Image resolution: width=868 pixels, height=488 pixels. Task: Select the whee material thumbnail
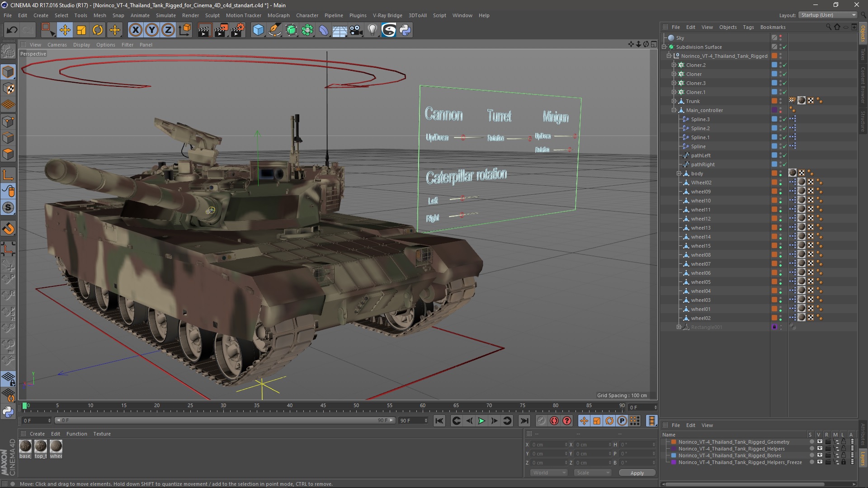click(56, 446)
